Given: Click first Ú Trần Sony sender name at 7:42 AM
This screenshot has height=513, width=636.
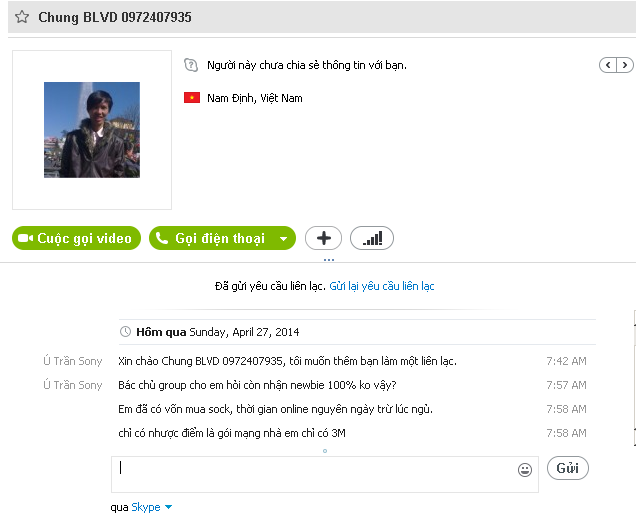Looking at the screenshot, I should [73, 361].
